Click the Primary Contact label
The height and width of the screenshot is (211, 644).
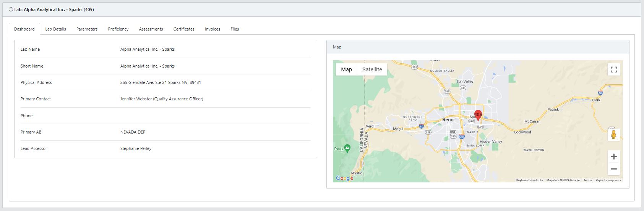pos(36,99)
